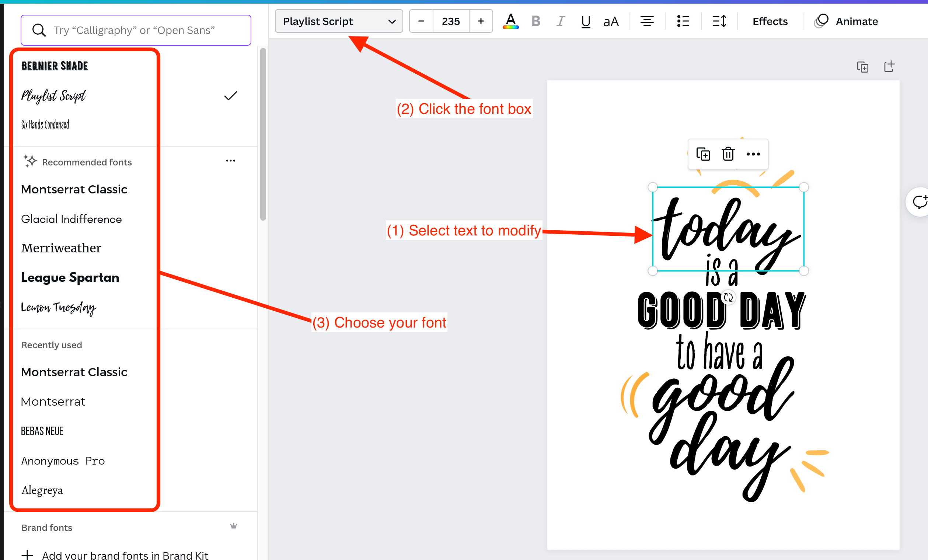Click the bulleted list icon
This screenshot has width=928, height=560.
[x=683, y=21]
